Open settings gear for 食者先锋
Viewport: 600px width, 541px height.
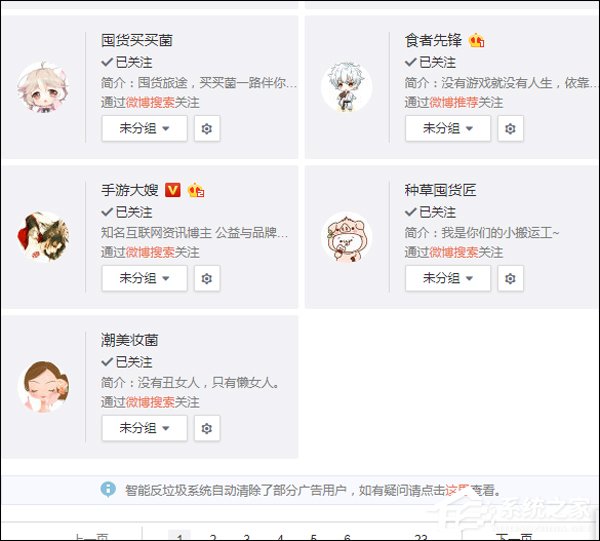tap(510, 129)
